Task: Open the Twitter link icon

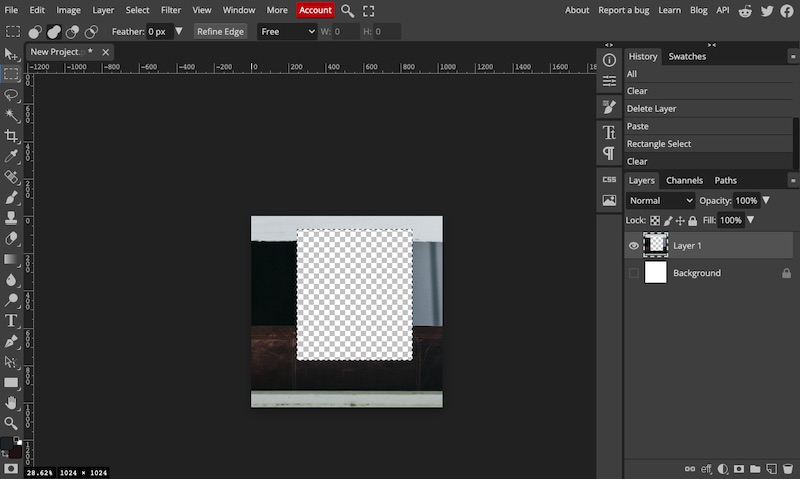Action: 767,10
